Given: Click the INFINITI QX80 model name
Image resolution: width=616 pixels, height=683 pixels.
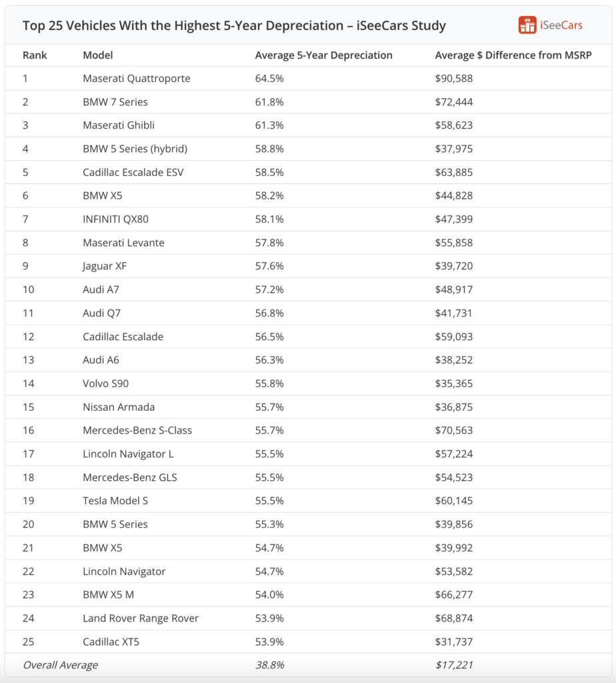Looking at the screenshot, I should pyautogui.click(x=115, y=219).
